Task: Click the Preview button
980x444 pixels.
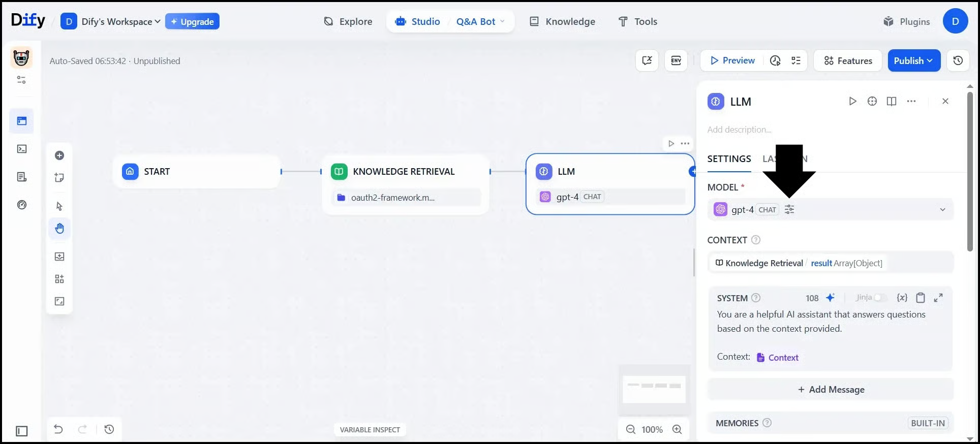Action: [732, 60]
